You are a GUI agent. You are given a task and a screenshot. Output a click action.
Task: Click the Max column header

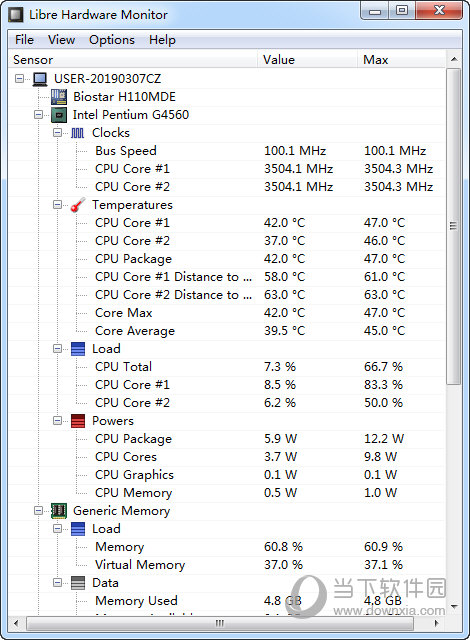(401, 60)
